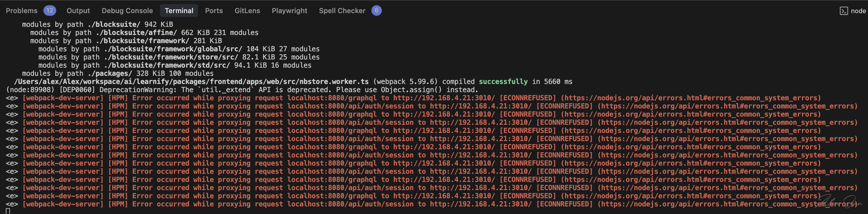Click the Spell Checker badge showing 6
The width and height of the screenshot is (868, 214).
click(376, 10)
